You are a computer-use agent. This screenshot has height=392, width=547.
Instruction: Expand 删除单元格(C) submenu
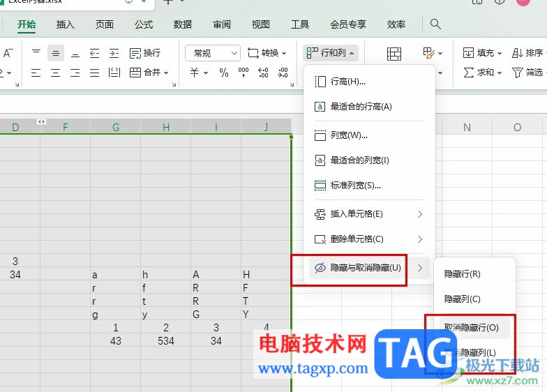point(370,239)
